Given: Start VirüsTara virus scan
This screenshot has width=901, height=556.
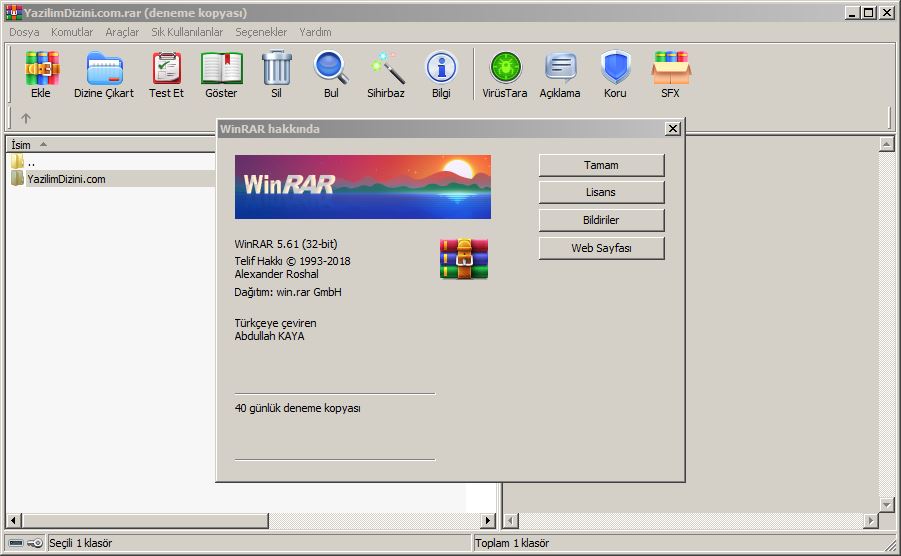Looking at the screenshot, I should pos(505,68).
